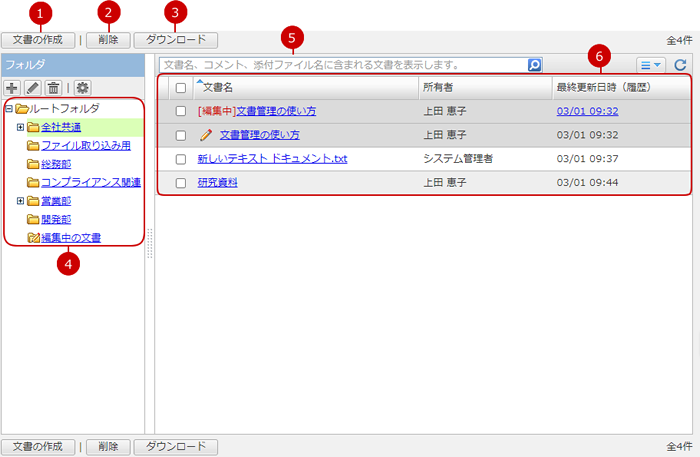This screenshot has height=457, width=700.
Task: Click top ダウンロード button
Action: pos(176,40)
